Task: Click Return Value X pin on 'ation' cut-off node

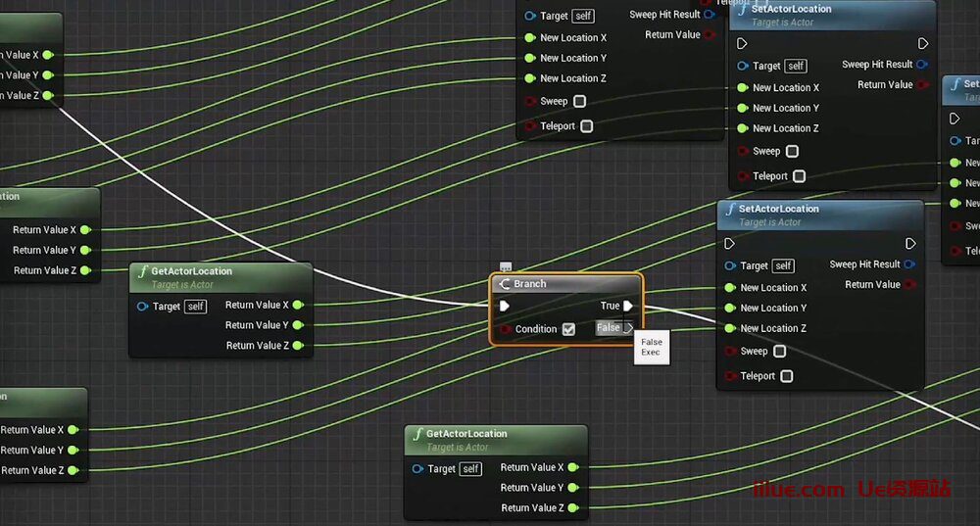Action: pos(85,230)
